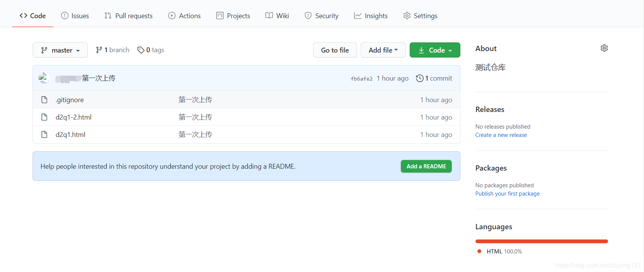This screenshot has width=644, height=272.
Task: Open the Code tab
Action: coord(33,16)
